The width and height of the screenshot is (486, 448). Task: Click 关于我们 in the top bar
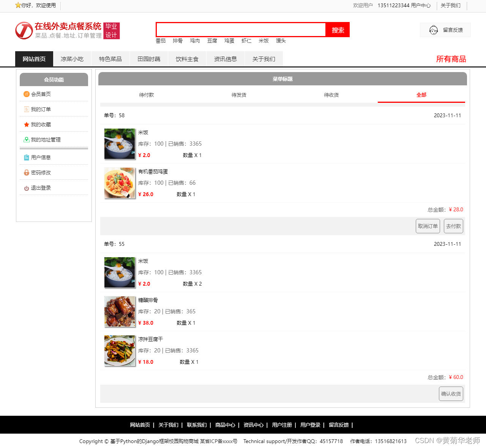[x=451, y=5]
